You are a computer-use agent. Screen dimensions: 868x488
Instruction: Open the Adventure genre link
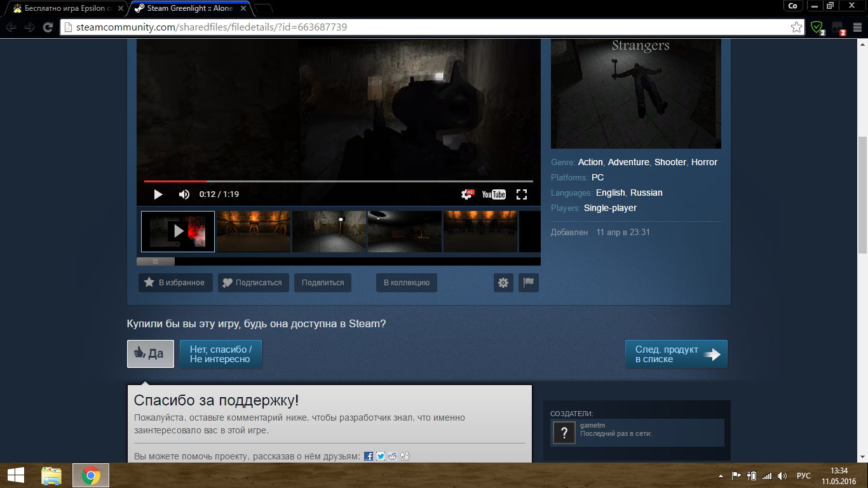(x=628, y=162)
